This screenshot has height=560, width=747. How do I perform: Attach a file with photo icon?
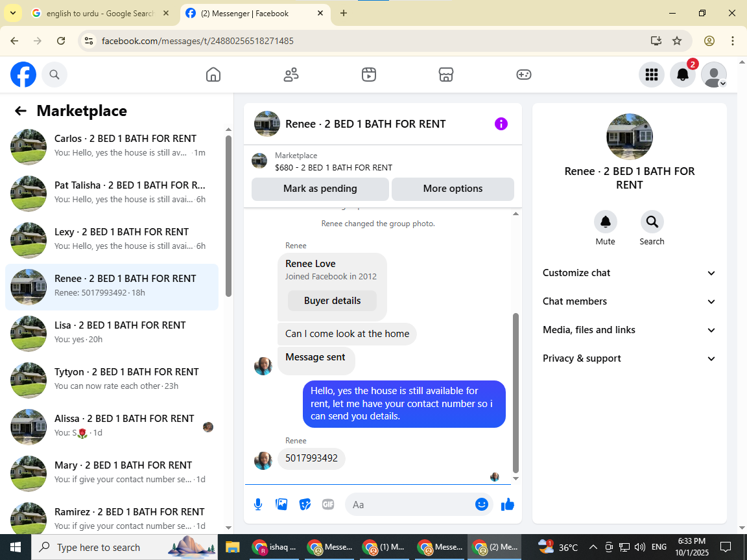point(281,504)
